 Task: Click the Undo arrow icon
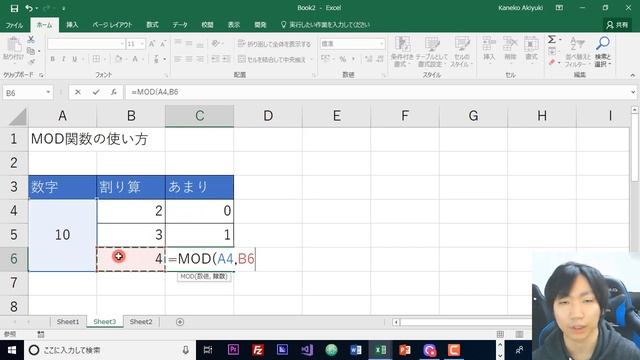pyautogui.click(x=29, y=8)
